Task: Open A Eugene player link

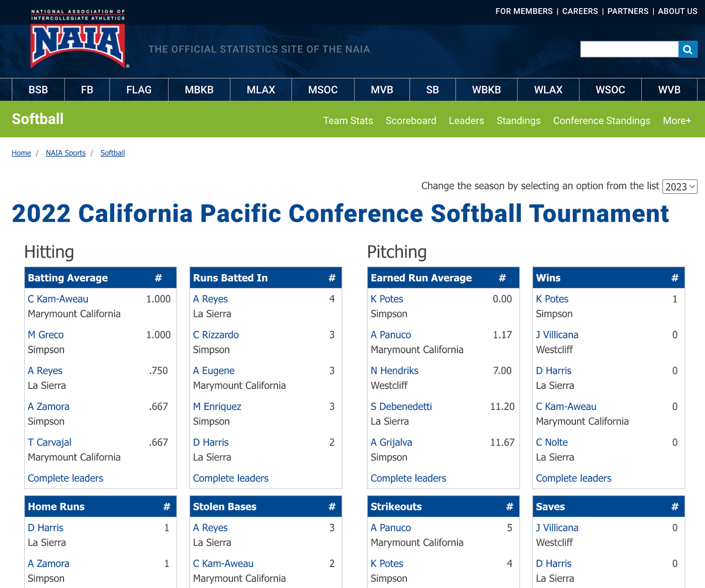Action: coord(214,371)
